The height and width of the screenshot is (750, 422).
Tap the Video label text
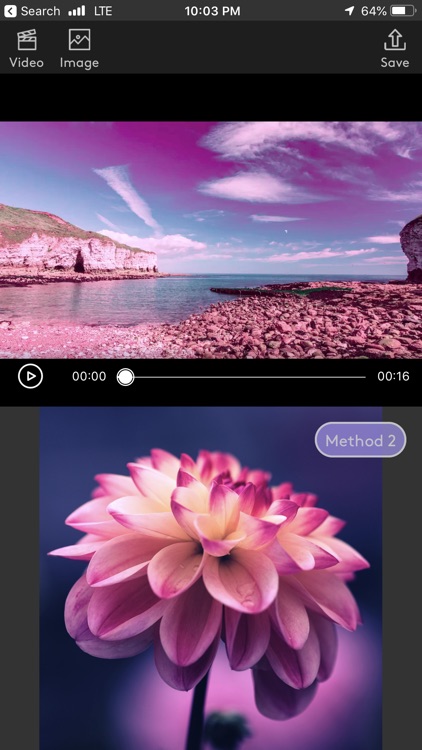(x=26, y=63)
